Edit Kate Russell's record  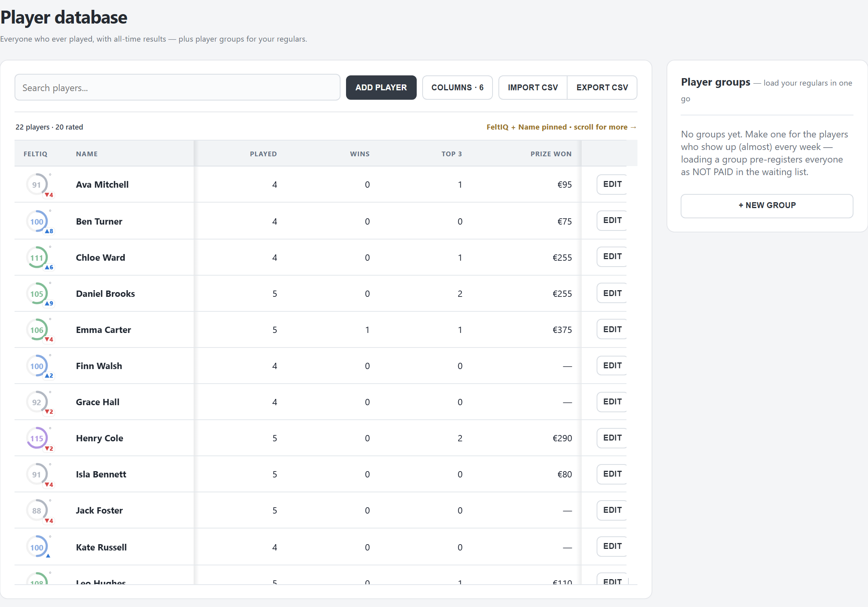click(612, 546)
